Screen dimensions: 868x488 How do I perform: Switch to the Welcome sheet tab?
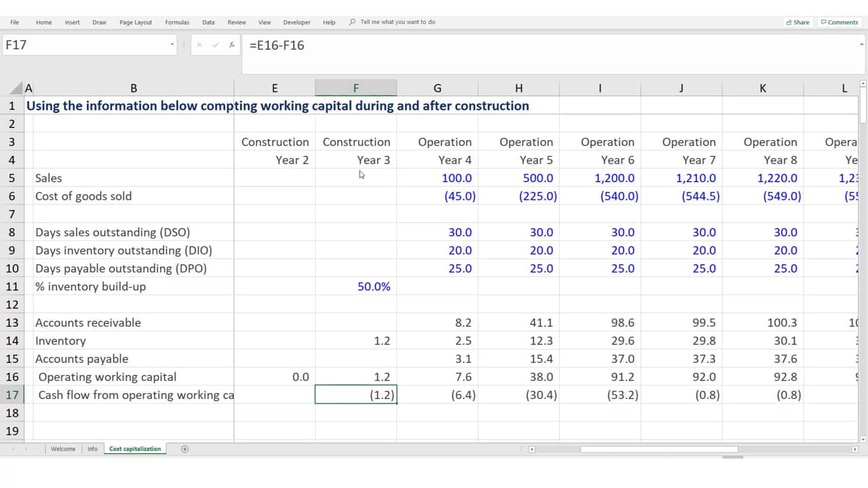63,449
